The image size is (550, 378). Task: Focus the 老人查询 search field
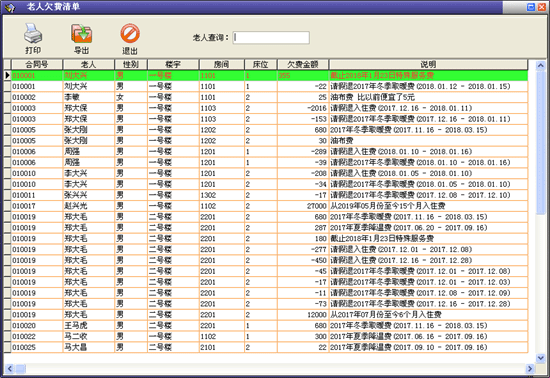click(x=271, y=38)
